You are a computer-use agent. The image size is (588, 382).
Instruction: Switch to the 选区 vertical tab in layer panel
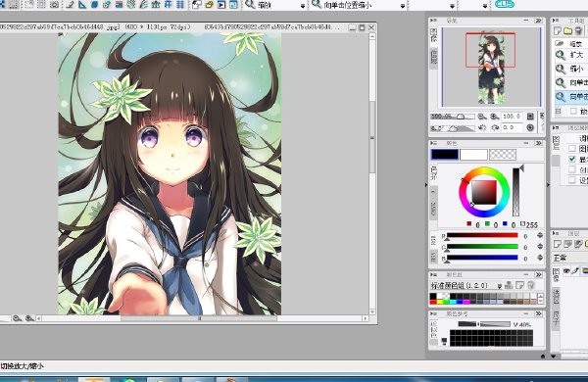556,296
